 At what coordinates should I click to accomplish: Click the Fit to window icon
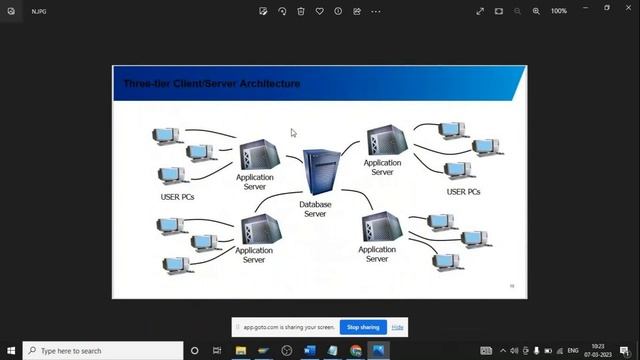pyautogui.click(x=499, y=11)
